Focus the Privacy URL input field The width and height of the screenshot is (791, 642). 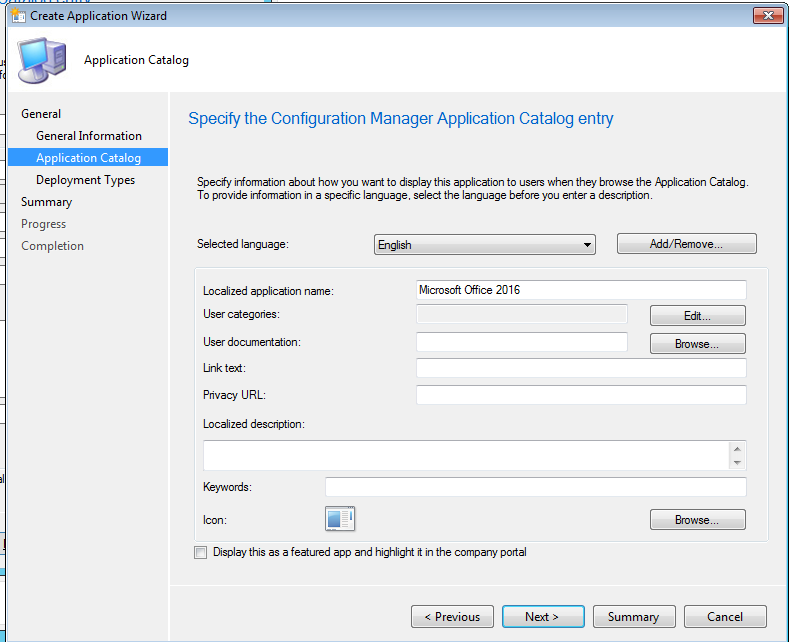pyautogui.click(x=581, y=395)
